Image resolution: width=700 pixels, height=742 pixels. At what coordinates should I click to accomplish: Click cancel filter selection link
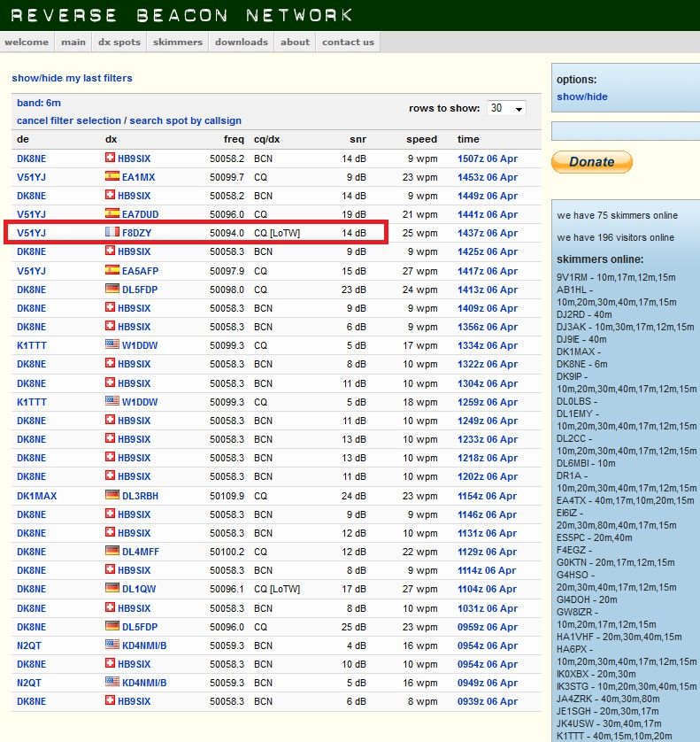[x=69, y=120]
